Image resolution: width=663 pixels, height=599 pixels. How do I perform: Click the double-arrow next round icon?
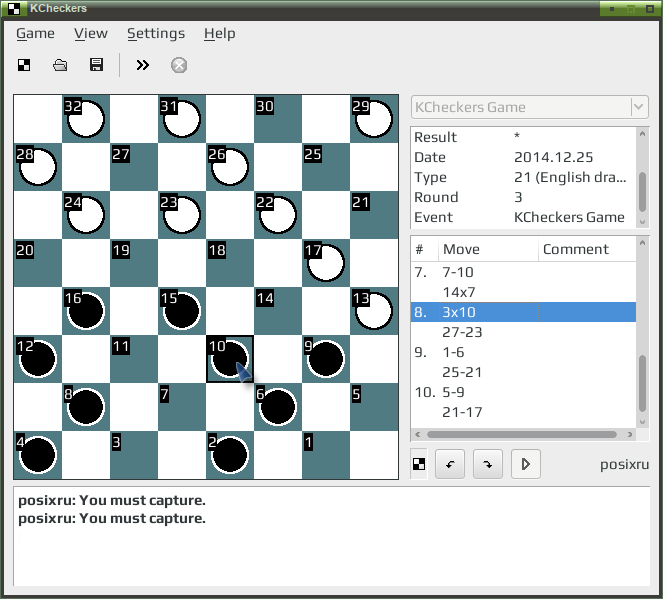[142, 65]
